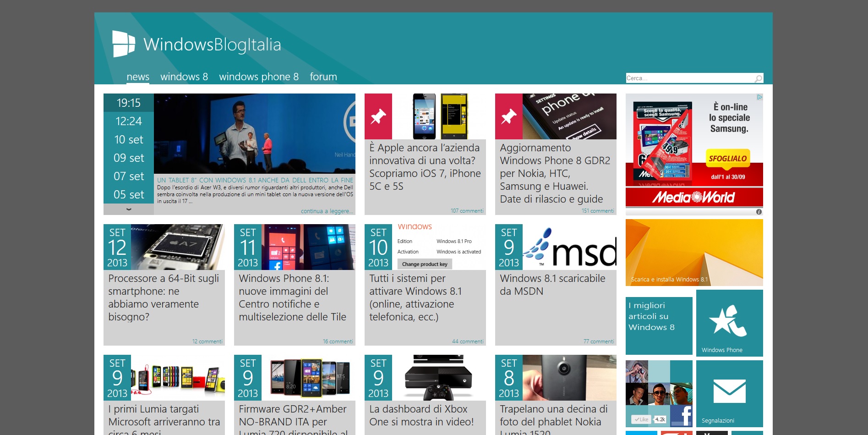Screen dimensions: 868x435
Task: Expand the timeline list with the down chevron
Action: point(129,209)
